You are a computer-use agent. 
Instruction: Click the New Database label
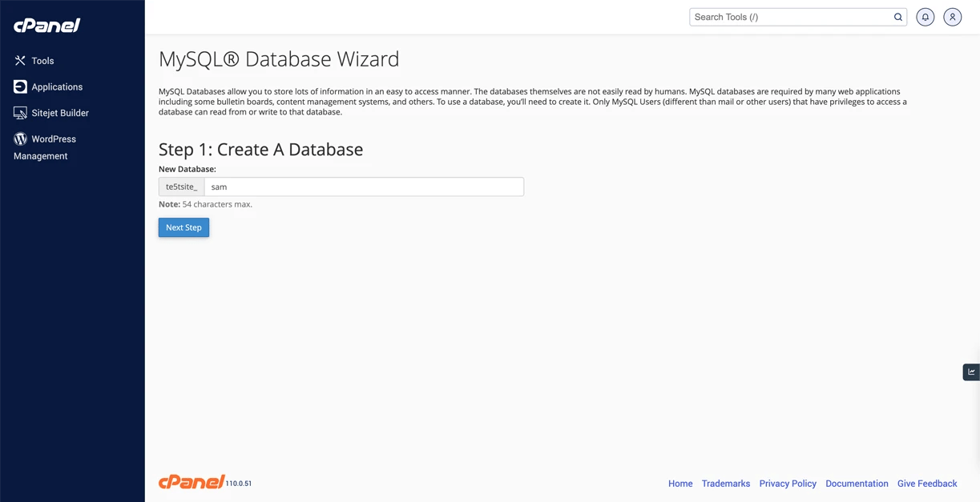click(x=188, y=169)
